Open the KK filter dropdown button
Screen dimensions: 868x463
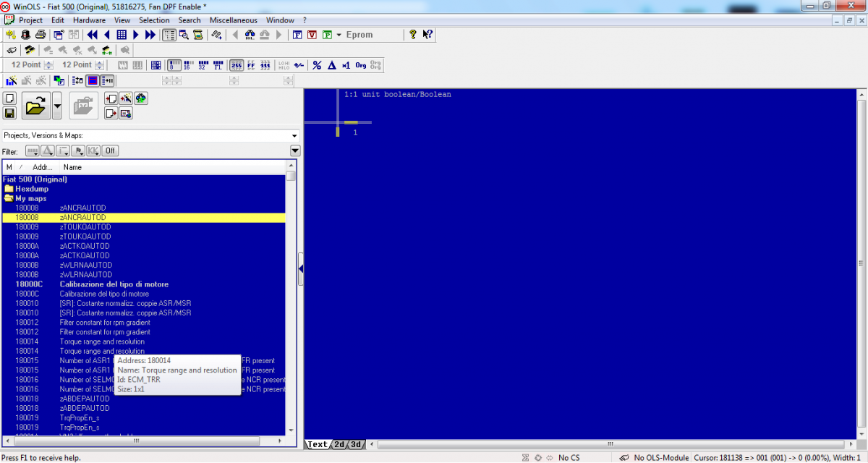(93, 150)
